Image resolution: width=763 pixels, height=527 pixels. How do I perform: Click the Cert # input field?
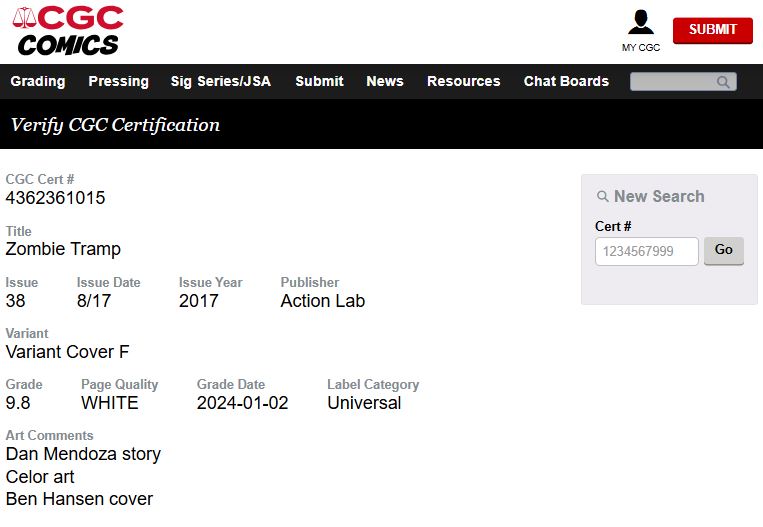pos(646,251)
